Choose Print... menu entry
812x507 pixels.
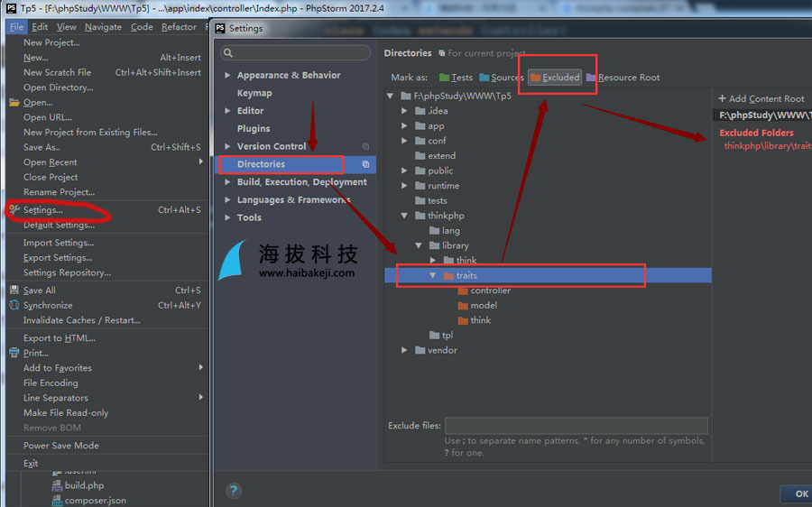point(107,354)
